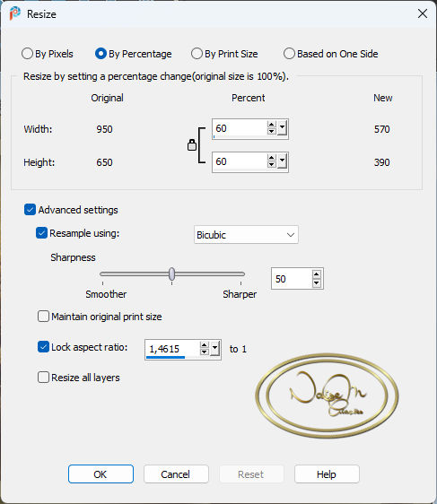Screen dimensions: 437x504
Task: Increase height percent with up arrow
Action: [272, 158]
